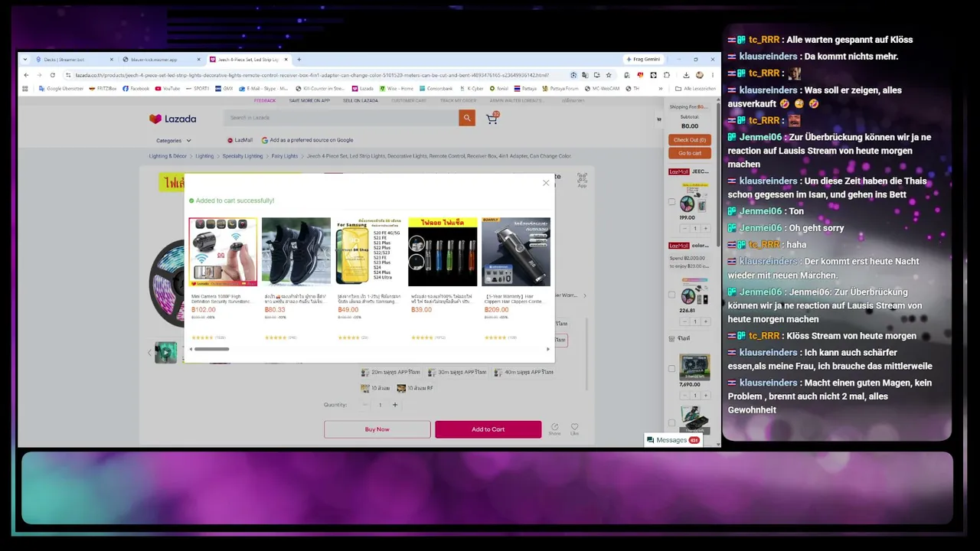Open the Fairy Lights breadcrumb link

click(285, 156)
